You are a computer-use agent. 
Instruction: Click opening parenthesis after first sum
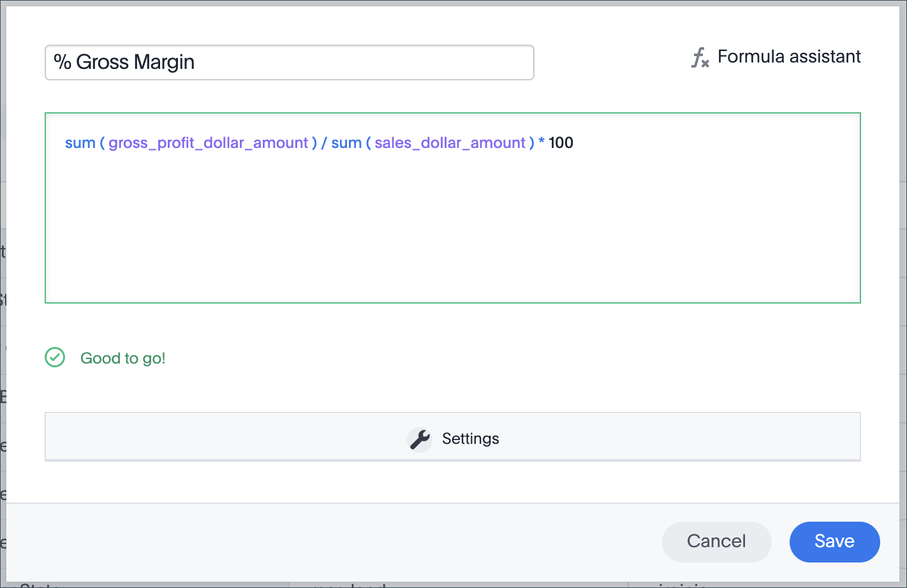coord(102,143)
